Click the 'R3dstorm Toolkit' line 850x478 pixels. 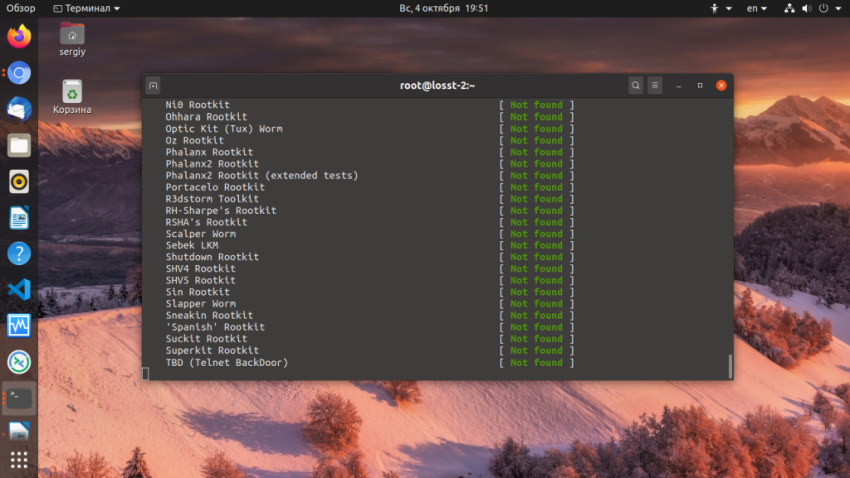point(212,198)
